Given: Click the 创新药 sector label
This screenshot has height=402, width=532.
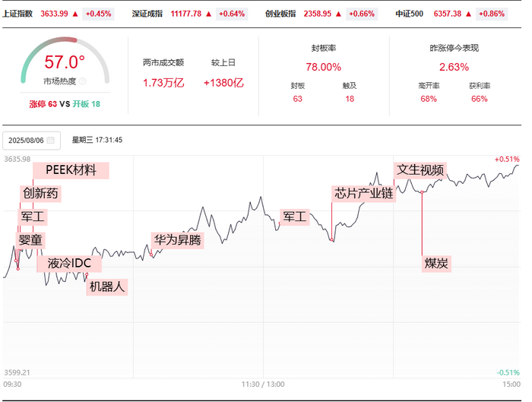Looking at the screenshot, I should (x=40, y=193).
